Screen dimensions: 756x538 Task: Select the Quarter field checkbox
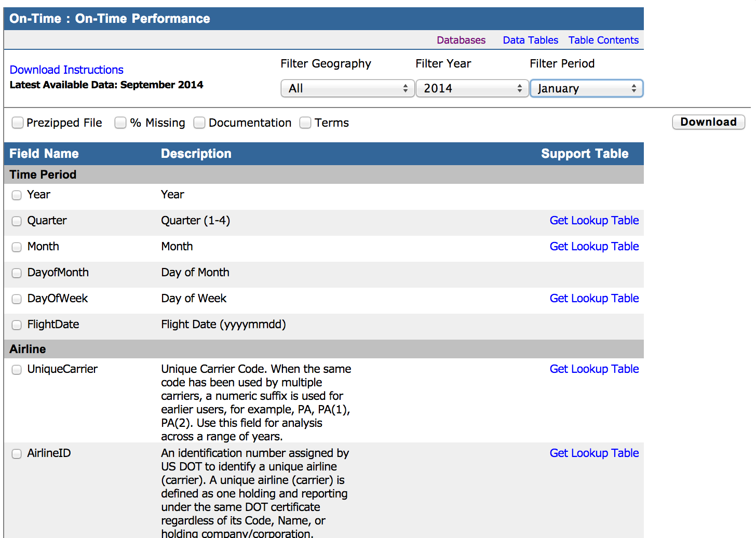coord(17,221)
